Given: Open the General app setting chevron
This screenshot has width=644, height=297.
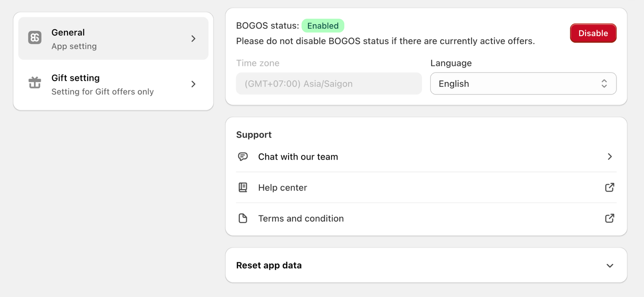Looking at the screenshot, I should coord(194,39).
